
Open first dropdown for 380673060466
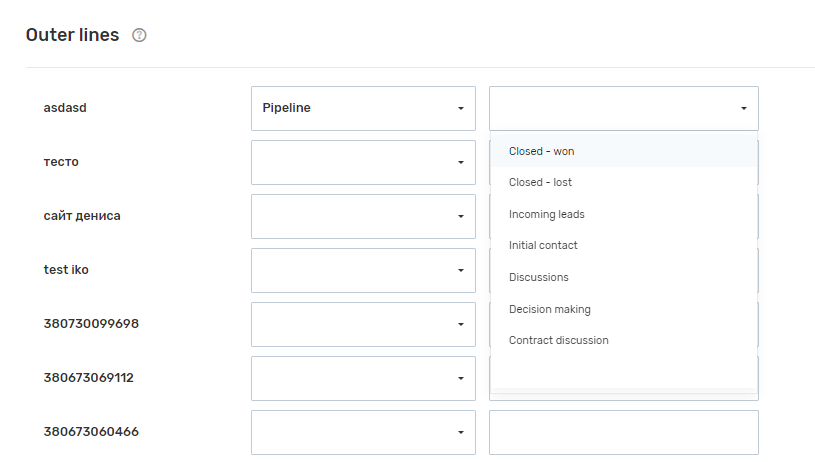363,432
